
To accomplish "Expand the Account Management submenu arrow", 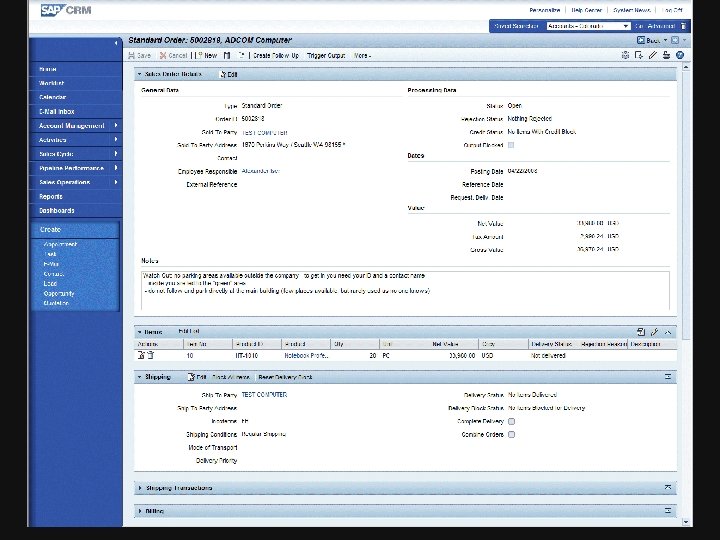I will pos(116,125).
